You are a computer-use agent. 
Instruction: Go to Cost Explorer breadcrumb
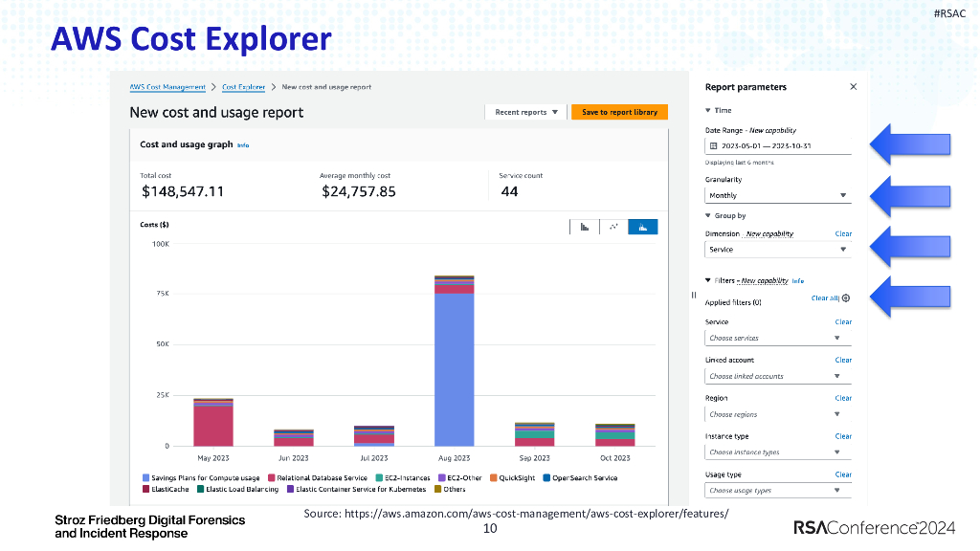(x=244, y=87)
